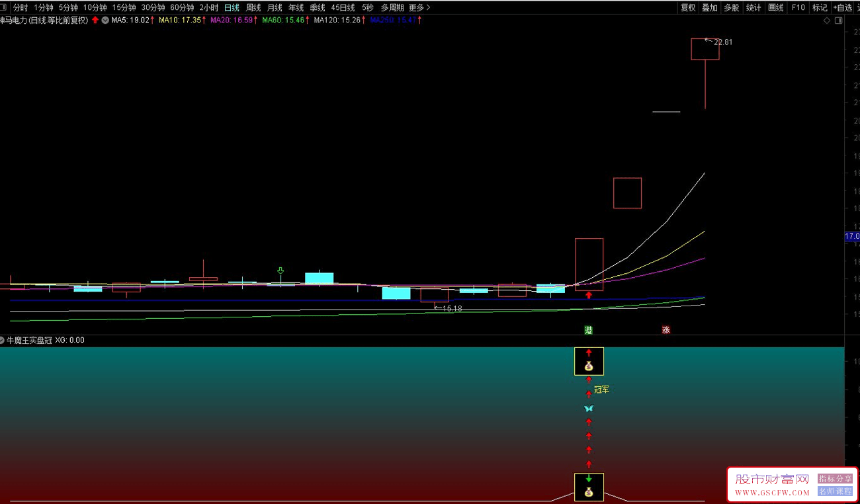Toggle the side panel layout icon

pyautogui.click(x=839, y=21)
